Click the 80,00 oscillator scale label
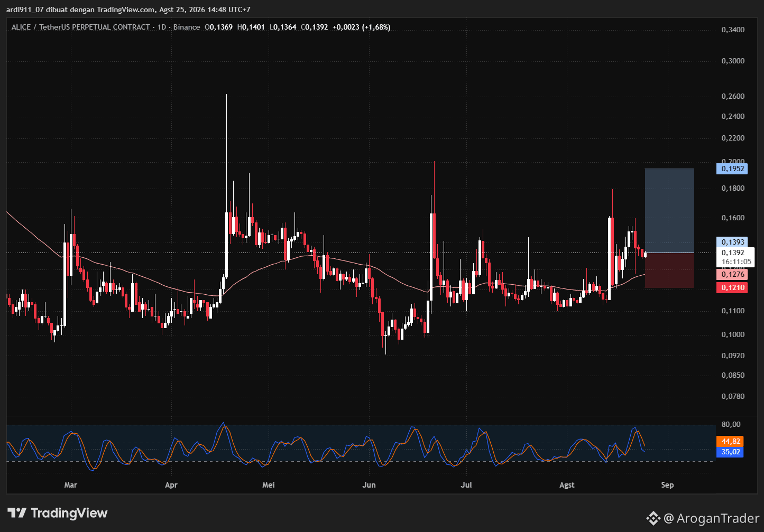 [731, 424]
